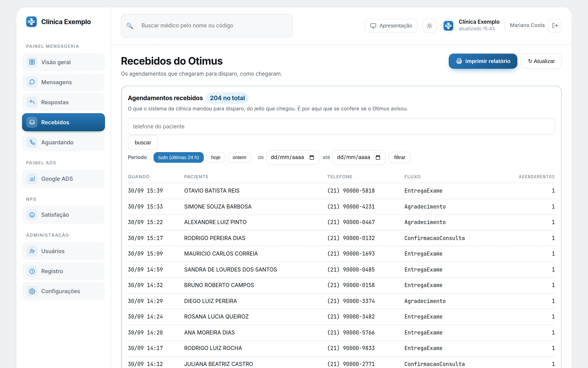Click Agradecimento in DIEGO LUIZ PEREIRA row

[x=425, y=301]
